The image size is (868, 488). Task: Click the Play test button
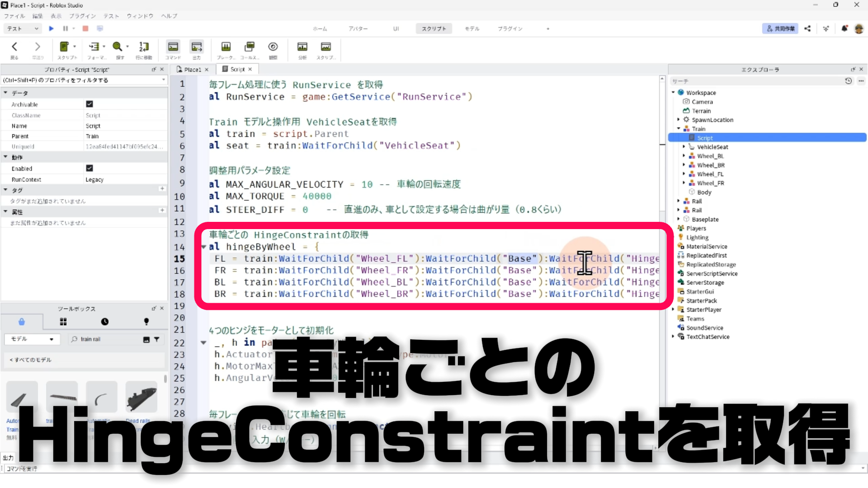51,28
